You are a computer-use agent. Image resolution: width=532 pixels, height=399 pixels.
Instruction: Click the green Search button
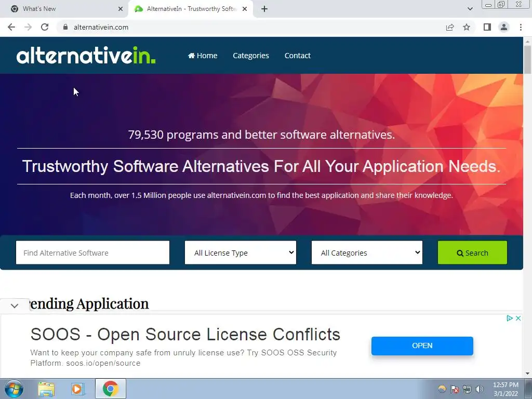pos(472,252)
